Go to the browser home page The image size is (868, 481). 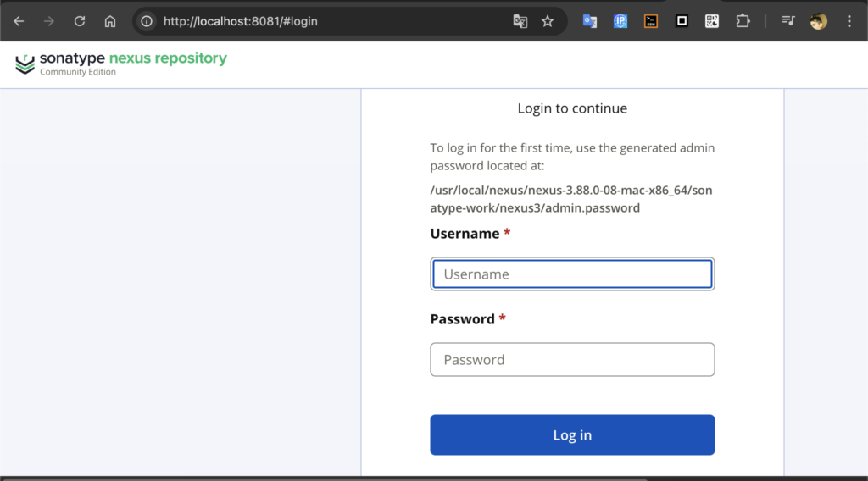click(110, 21)
